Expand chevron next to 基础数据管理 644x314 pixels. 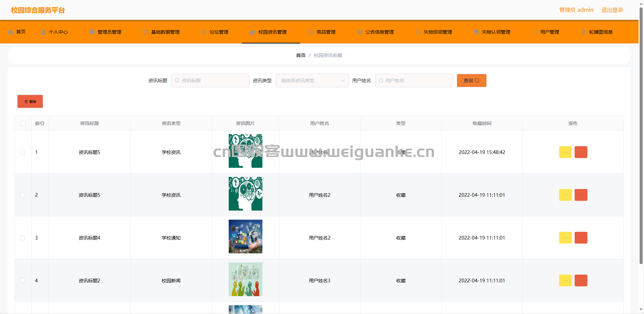(184, 32)
